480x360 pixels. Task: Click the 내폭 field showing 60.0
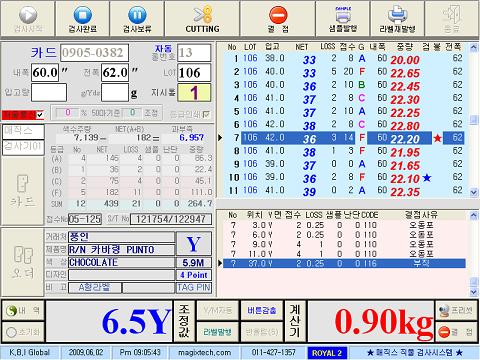(45, 73)
